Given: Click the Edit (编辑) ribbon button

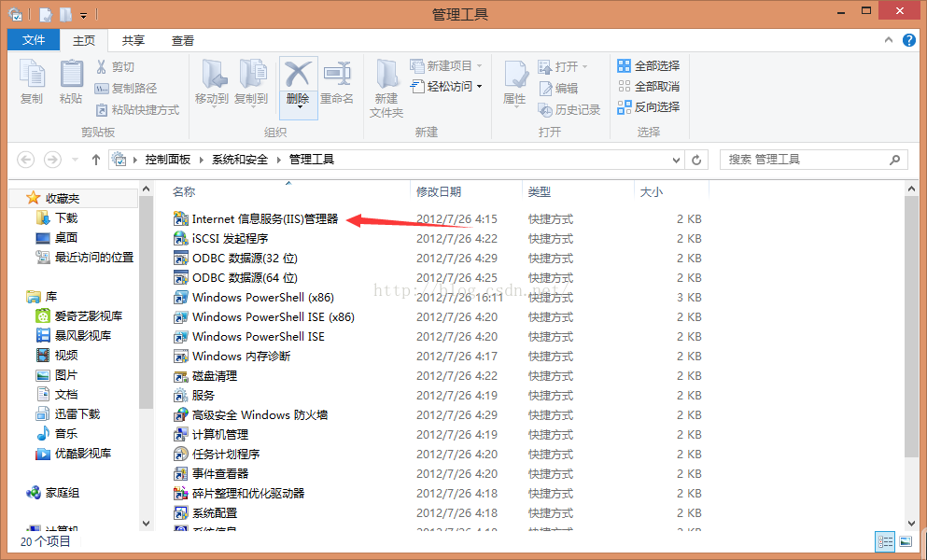Looking at the screenshot, I should pos(558,88).
